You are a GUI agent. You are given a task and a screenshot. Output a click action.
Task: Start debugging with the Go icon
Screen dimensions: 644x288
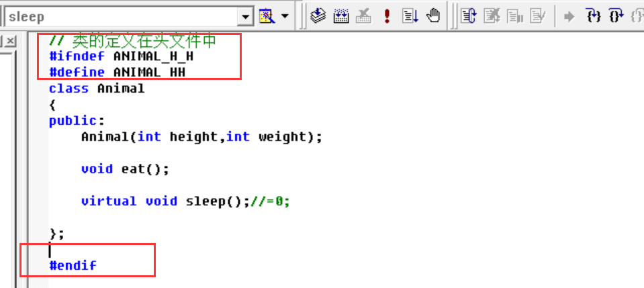tap(410, 16)
